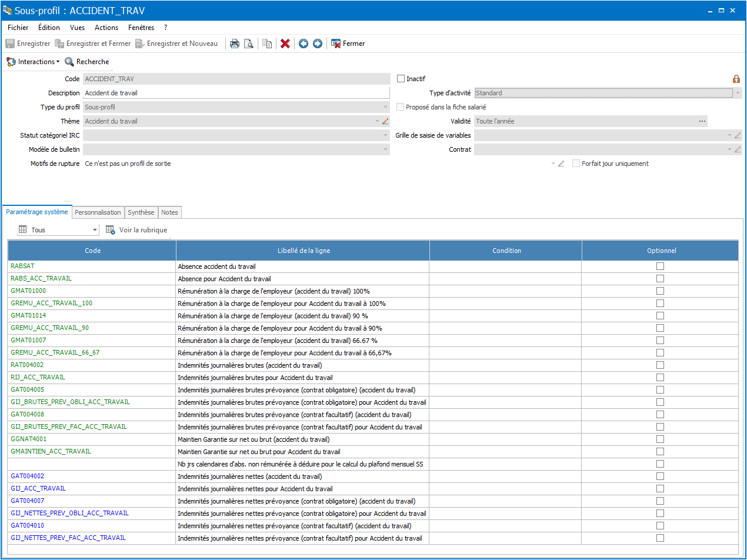The image size is (747, 560).
Task: Check Optionnel box for RABSAT row
Action: click(660, 266)
